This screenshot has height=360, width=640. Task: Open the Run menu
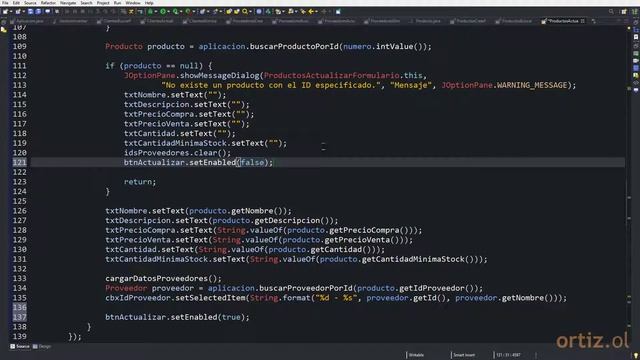[x=118, y=3]
